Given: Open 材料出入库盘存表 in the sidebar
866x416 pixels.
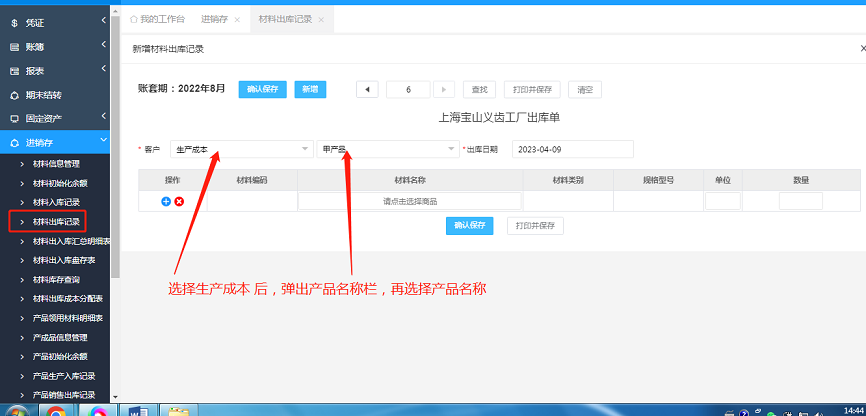Looking at the screenshot, I should [x=64, y=260].
